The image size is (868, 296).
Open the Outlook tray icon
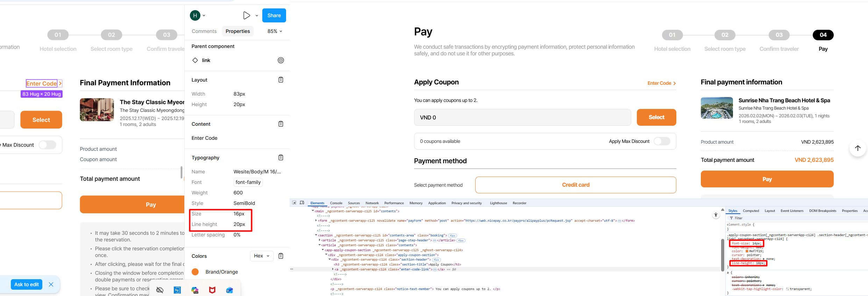229,290
